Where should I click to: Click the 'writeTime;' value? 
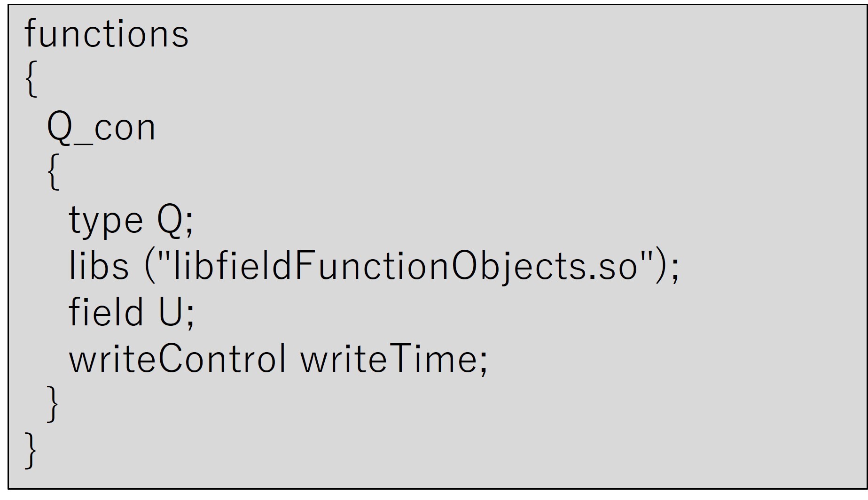pyautogui.click(x=394, y=359)
